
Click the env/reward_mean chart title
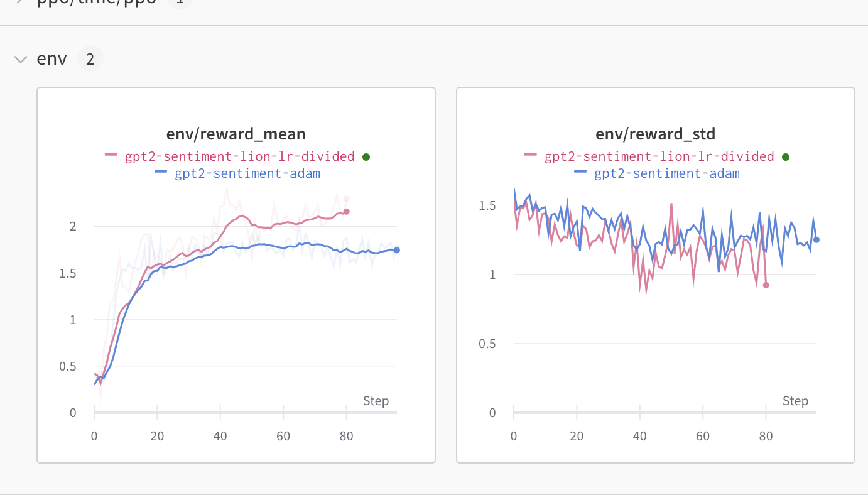pyautogui.click(x=236, y=134)
